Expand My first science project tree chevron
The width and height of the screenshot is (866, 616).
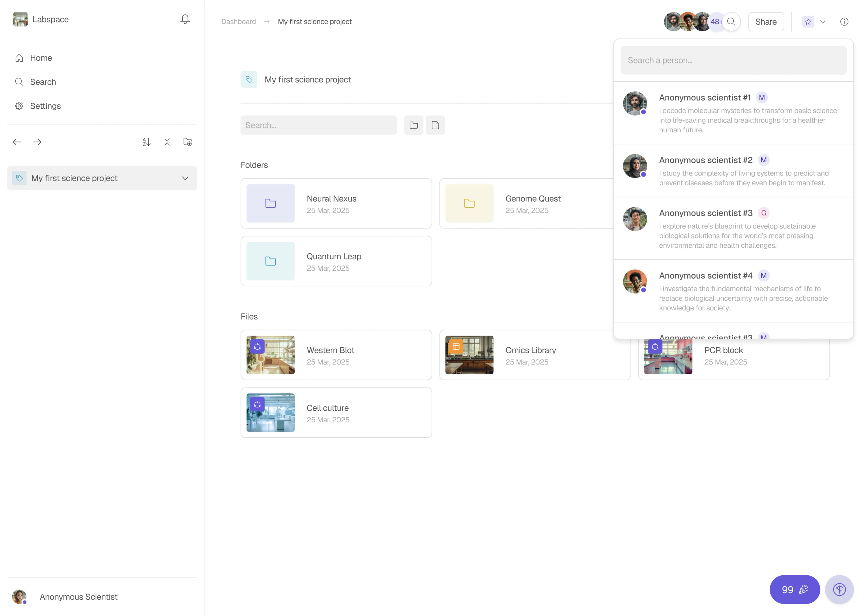(185, 178)
